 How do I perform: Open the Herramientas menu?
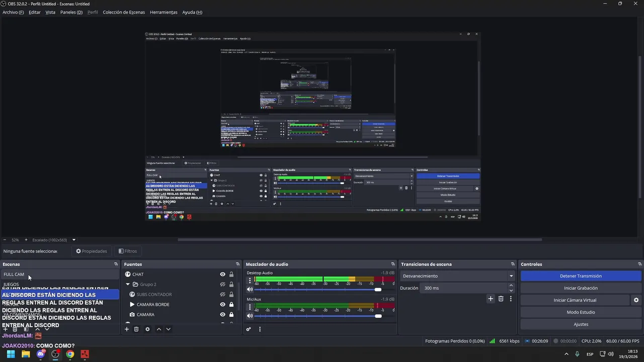pos(164,12)
